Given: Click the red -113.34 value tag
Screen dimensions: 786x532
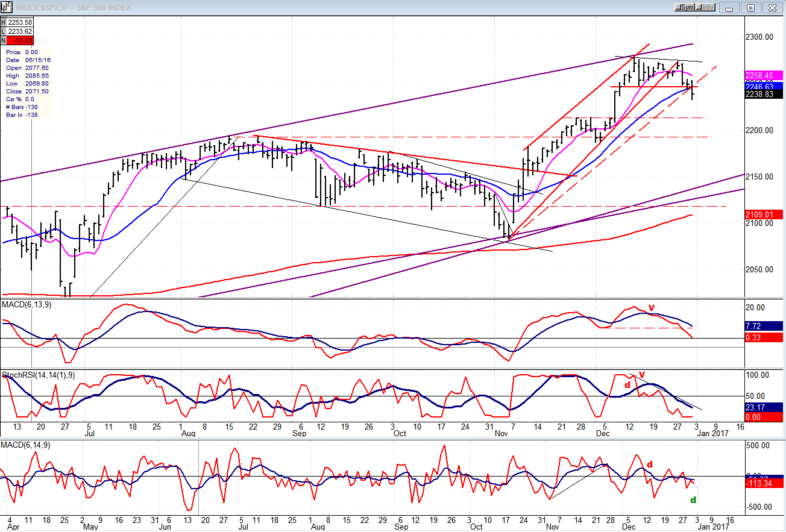Looking at the screenshot, I should 763,483.
